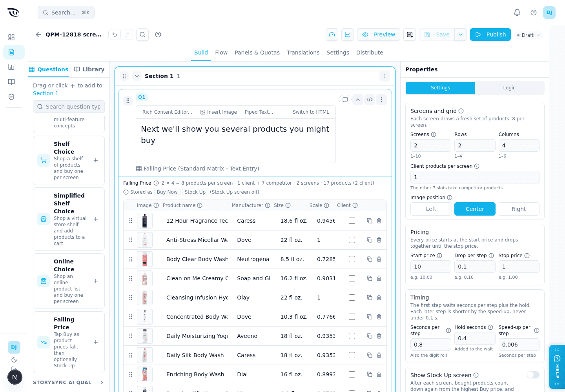Open the notifications bell

pos(517,13)
